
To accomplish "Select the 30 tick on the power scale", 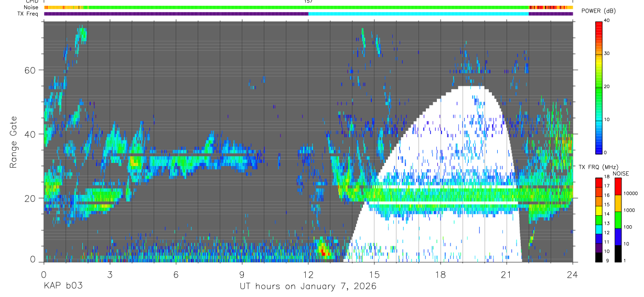I will (606, 54).
